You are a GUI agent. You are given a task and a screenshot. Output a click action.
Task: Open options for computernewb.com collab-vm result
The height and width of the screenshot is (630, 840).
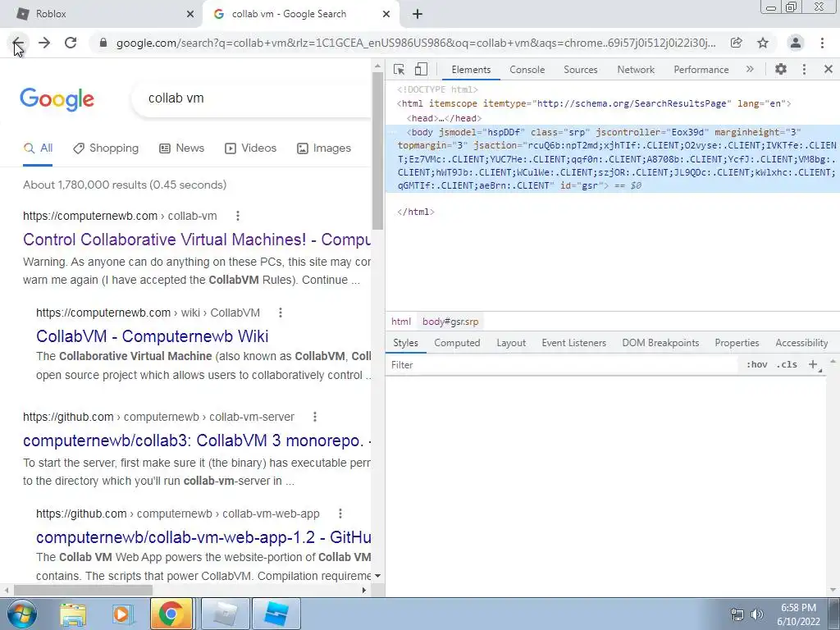coord(238,216)
